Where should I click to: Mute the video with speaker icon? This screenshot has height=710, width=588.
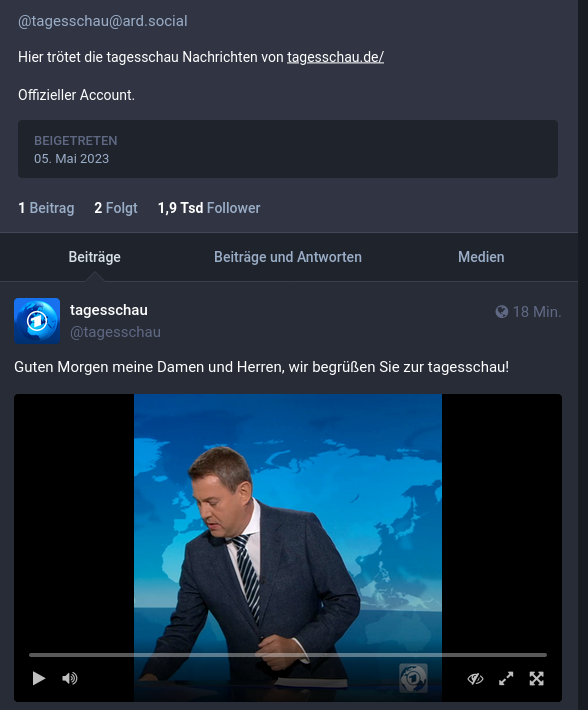tap(69, 678)
